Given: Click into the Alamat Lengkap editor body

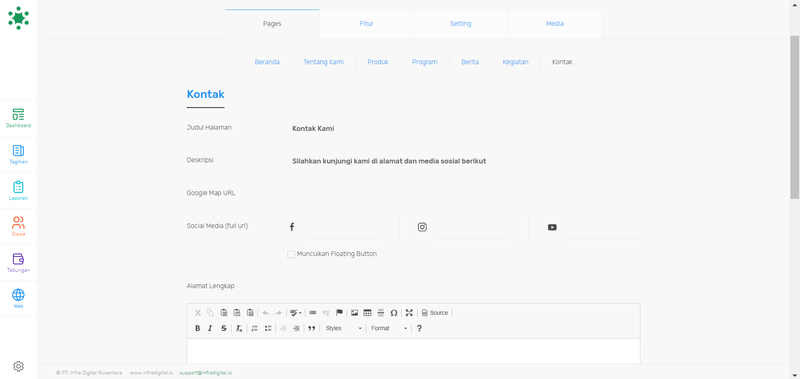Looking at the screenshot, I should [x=413, y=351].
